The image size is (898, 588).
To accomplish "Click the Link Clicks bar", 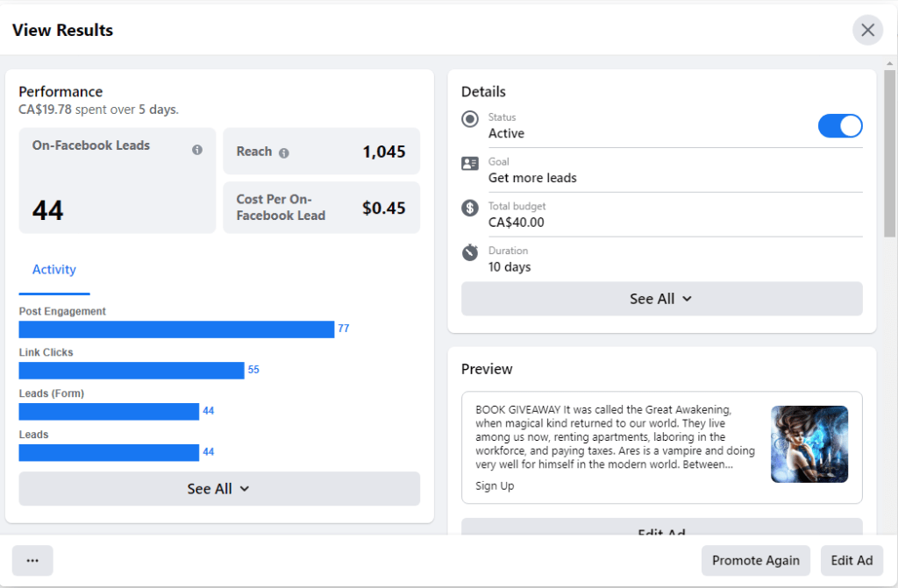I will (132, 371).
